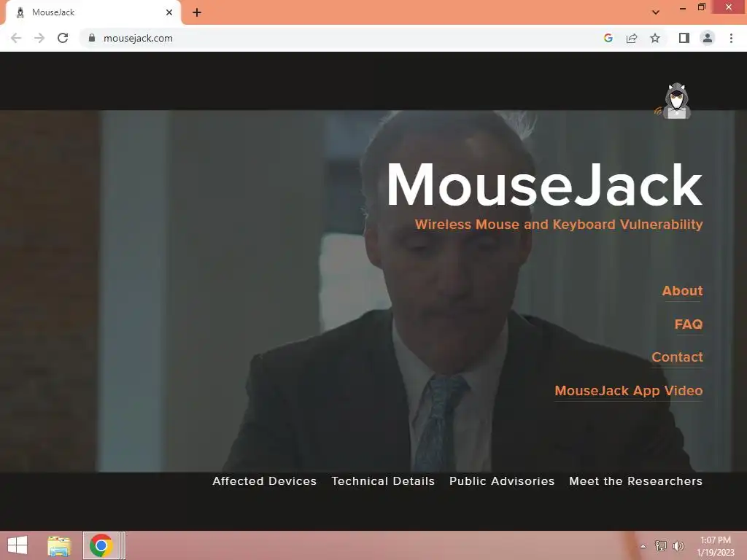Expand the tab search chevron
The height and width of the screenshot is (560, 747).
[x=656, y=12]
